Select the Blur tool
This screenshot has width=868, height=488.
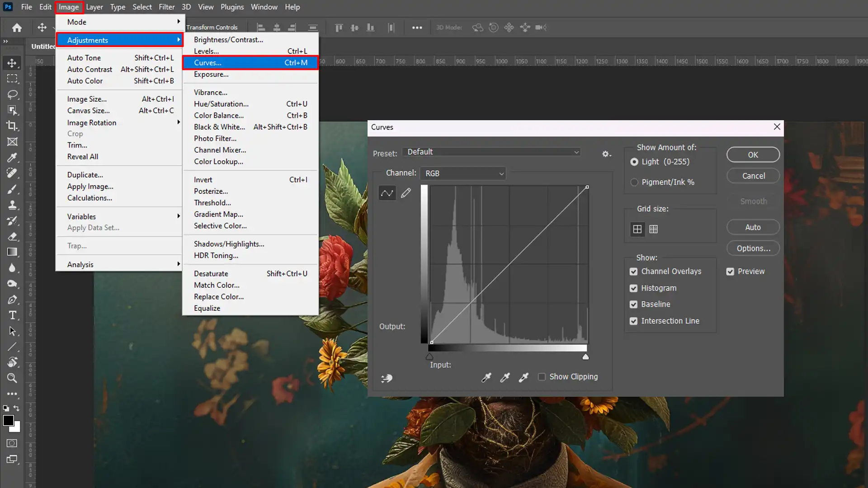point(12,268)
